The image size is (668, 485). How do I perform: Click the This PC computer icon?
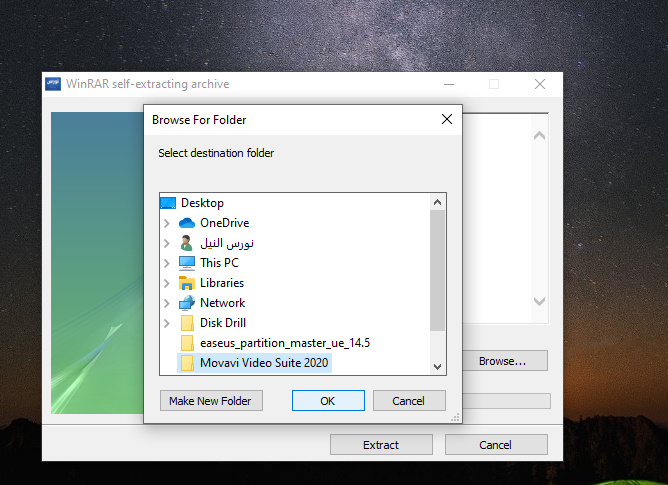click(187, 263)
